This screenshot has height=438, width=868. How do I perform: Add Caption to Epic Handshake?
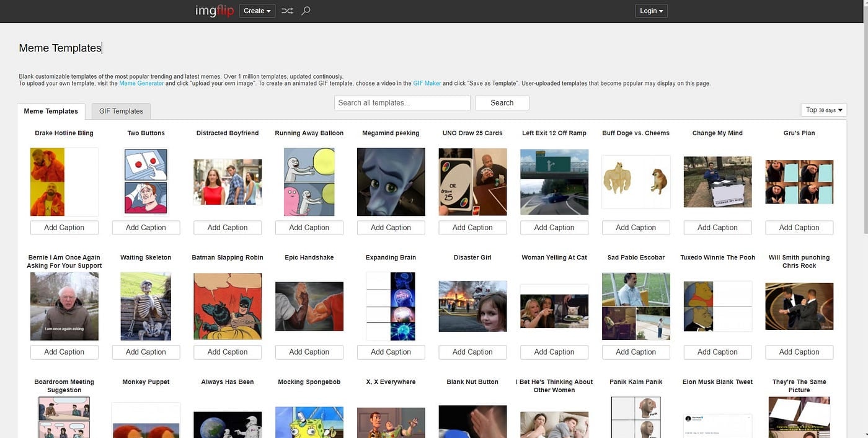click(x=309, y=352)
